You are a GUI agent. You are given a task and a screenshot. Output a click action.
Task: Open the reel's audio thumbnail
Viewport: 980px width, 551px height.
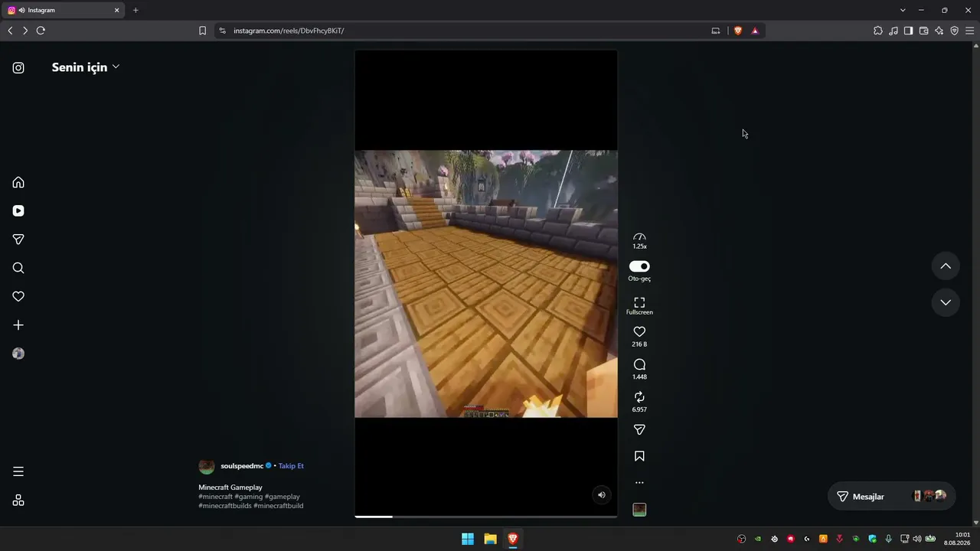(x=639, y=510)
